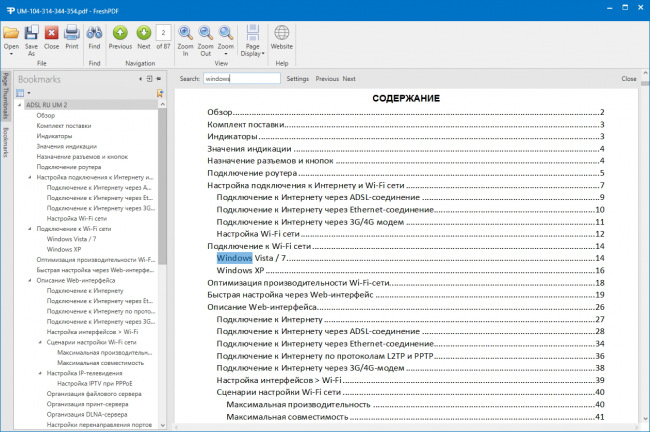Click the Save As floppy disk icon
The width and height of the screenshot is (650, 432).
(31, 33)
